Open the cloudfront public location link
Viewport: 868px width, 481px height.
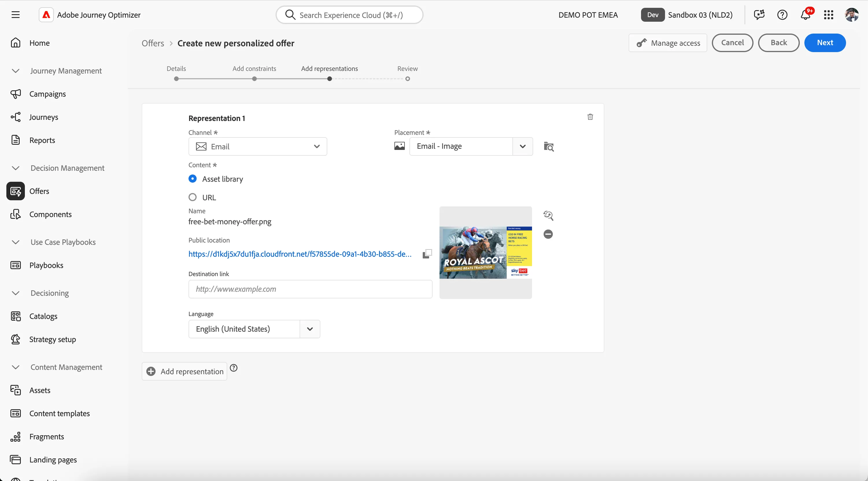click(x=300, y=254)
